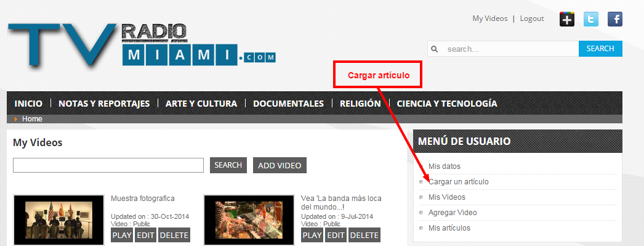Click the magnifier icon in search box
This screenshot has height=246, width=644.
coord(435,49)
